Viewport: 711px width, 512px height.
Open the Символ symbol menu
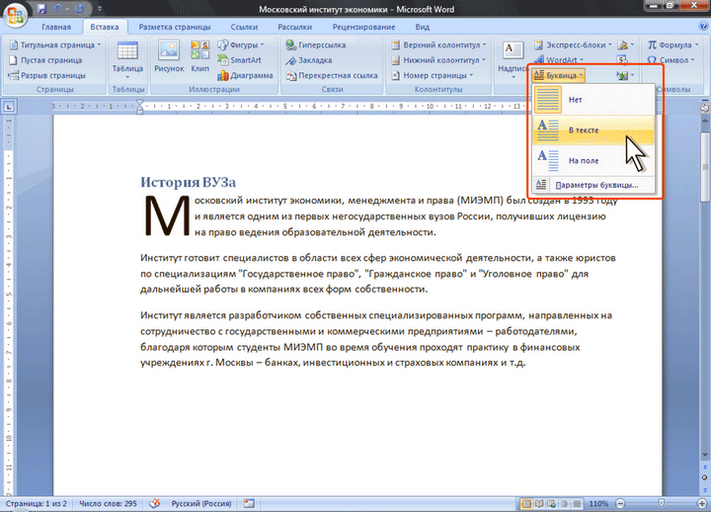pyautogui.click(x=671, y=60)
